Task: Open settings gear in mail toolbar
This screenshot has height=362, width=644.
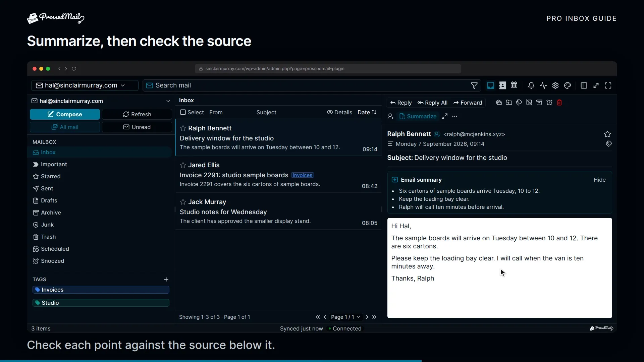Action: click(x=555, y=85)
